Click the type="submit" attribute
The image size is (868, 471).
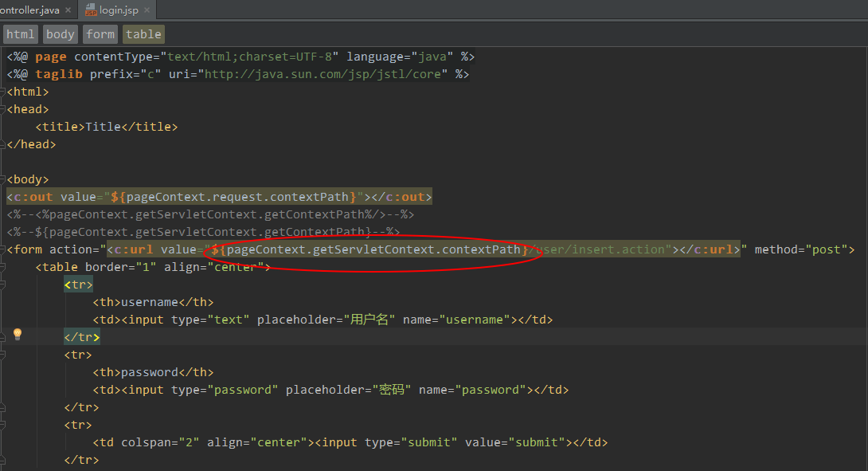(x=411, y=443)
